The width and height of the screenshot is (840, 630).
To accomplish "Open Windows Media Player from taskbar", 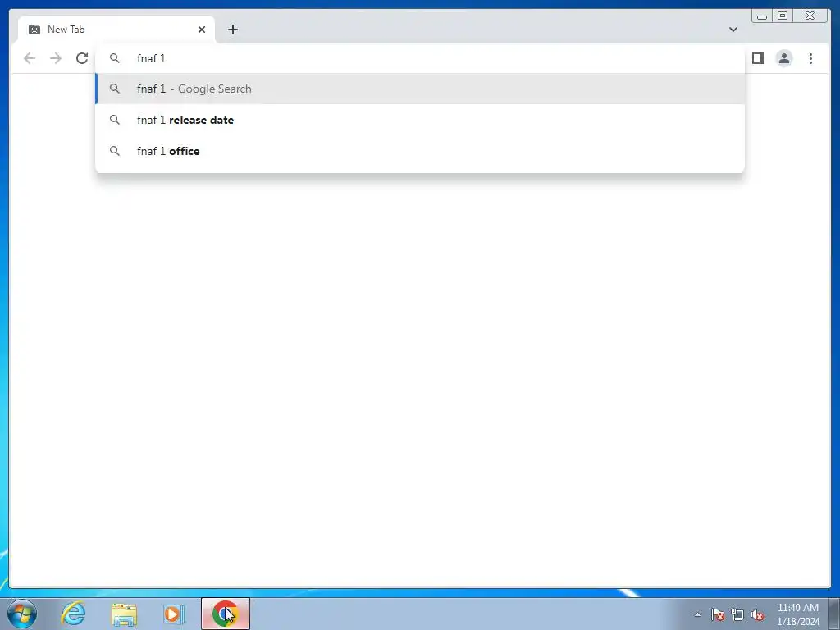I will 174,614.
